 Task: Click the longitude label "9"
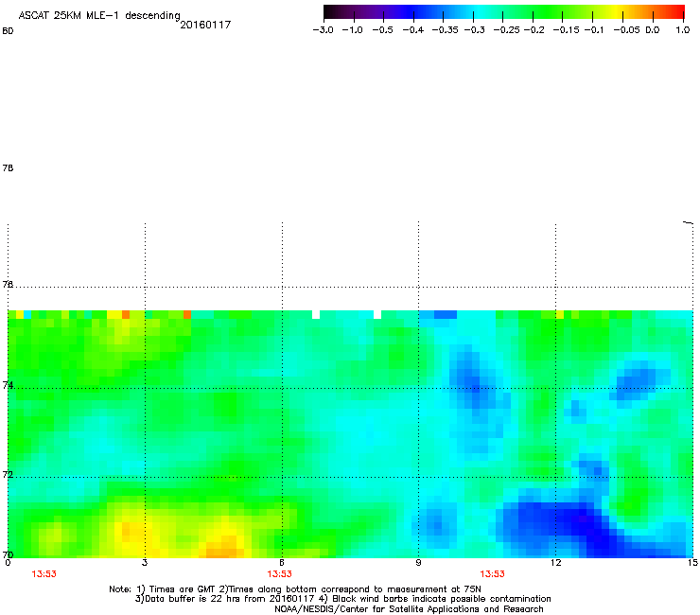point(418,563)
